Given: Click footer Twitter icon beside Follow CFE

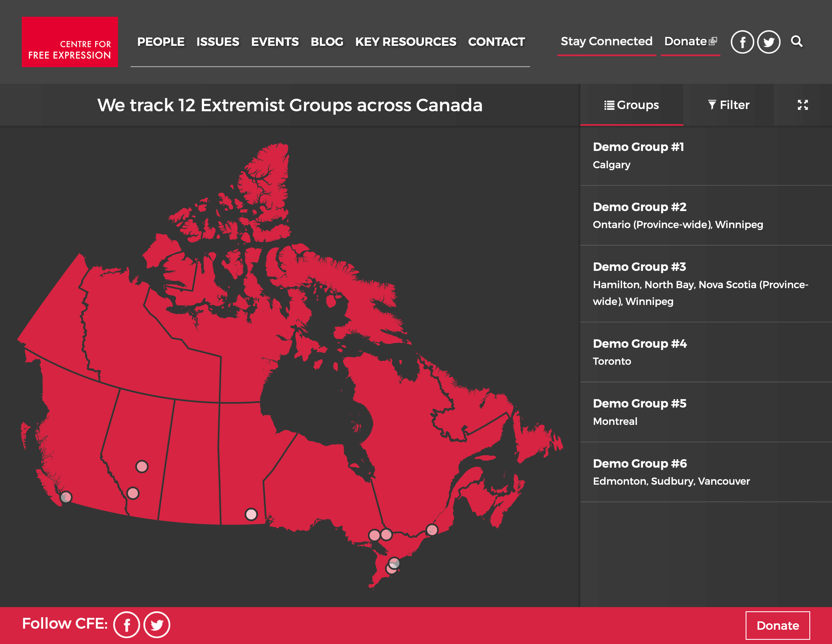Looking at the screenshot, I should point(157,625).
